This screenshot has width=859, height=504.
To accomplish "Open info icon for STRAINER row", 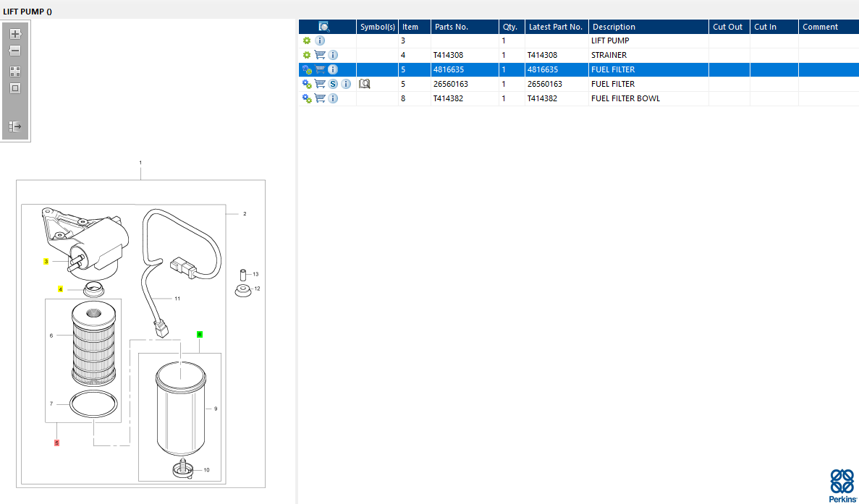I will tap(333, 55).
